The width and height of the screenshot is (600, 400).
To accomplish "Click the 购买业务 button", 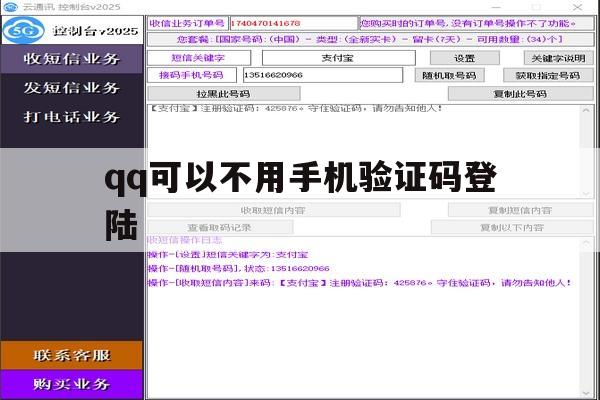I will coord(72,384).
